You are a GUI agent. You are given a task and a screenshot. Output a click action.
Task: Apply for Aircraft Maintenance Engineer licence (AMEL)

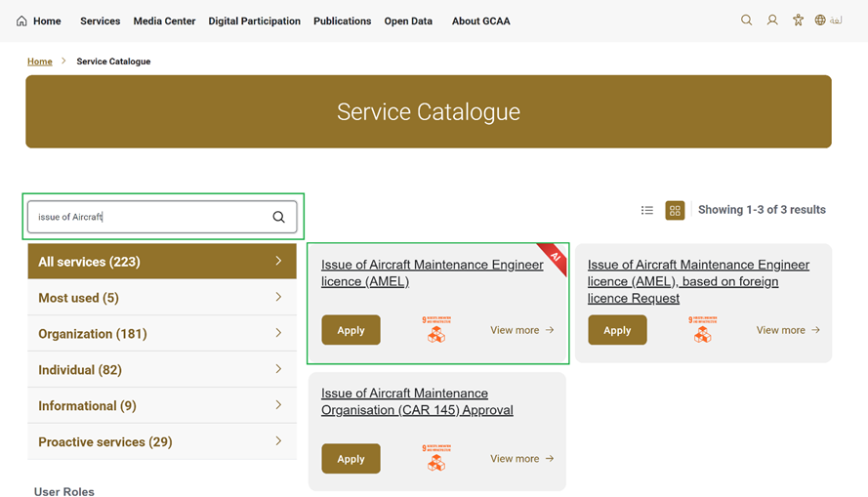pyautogui.click(x=351, y=330)
